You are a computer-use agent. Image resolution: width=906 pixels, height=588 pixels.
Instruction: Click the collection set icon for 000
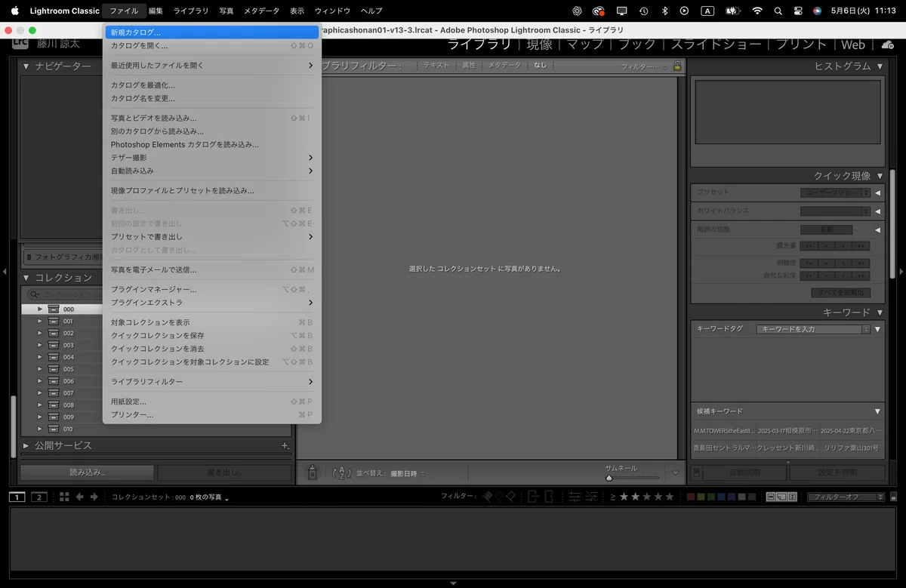[x=53, y=309]
